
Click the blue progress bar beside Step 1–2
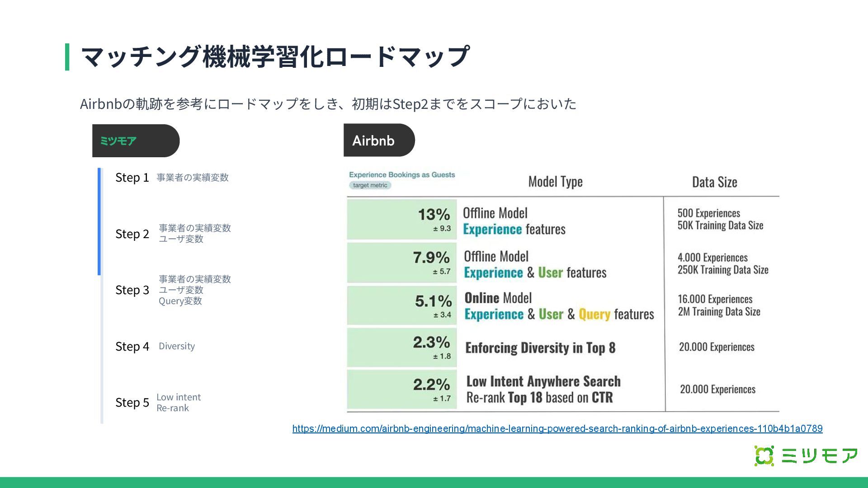[x=99, y=221]
